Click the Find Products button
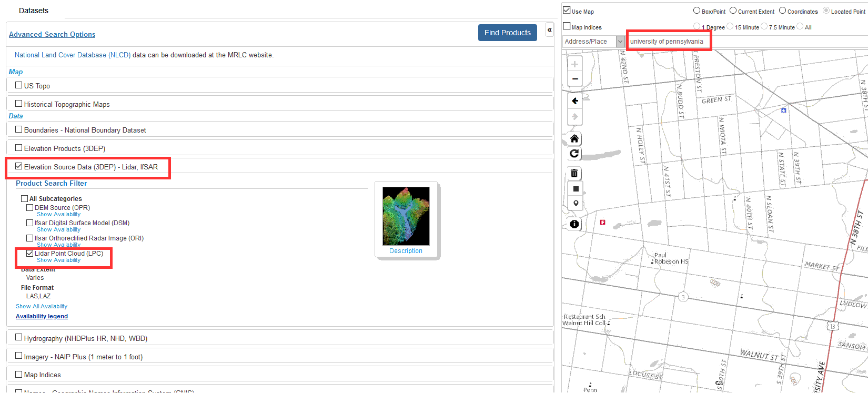Image resolution: width=868 pixels, height=393 pixels. click(x=507, y=33)
